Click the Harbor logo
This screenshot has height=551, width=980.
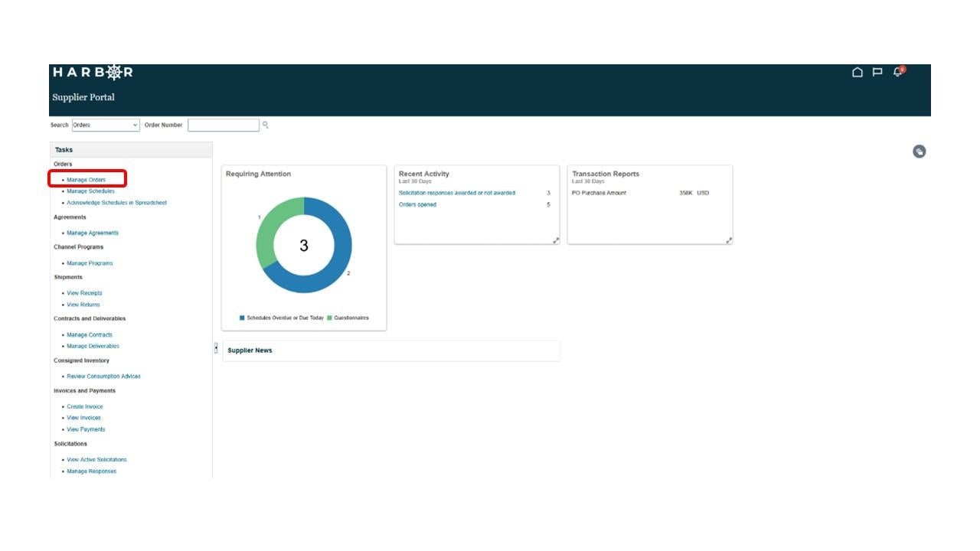[x=93, y=72]
